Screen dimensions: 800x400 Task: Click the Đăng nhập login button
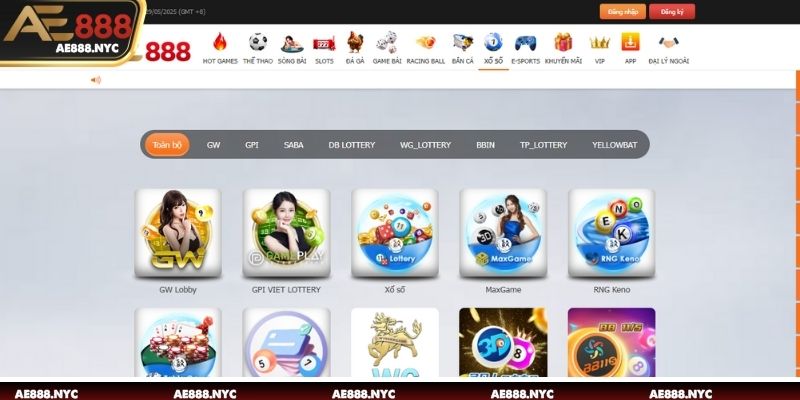[622, 12]
